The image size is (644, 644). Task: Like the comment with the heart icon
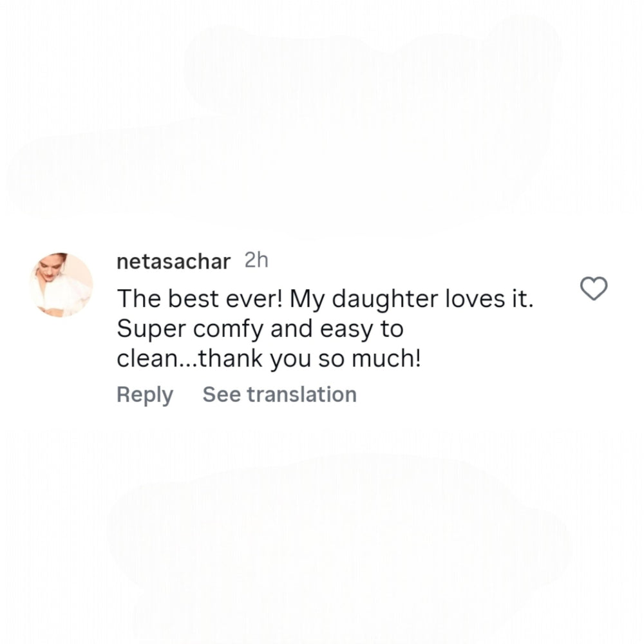point(594,289)
